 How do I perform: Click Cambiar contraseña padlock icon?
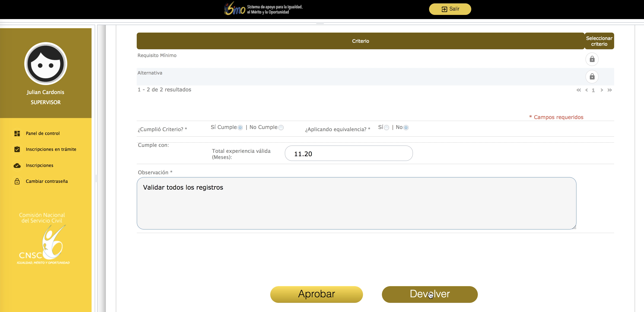(x=17, y=181)
